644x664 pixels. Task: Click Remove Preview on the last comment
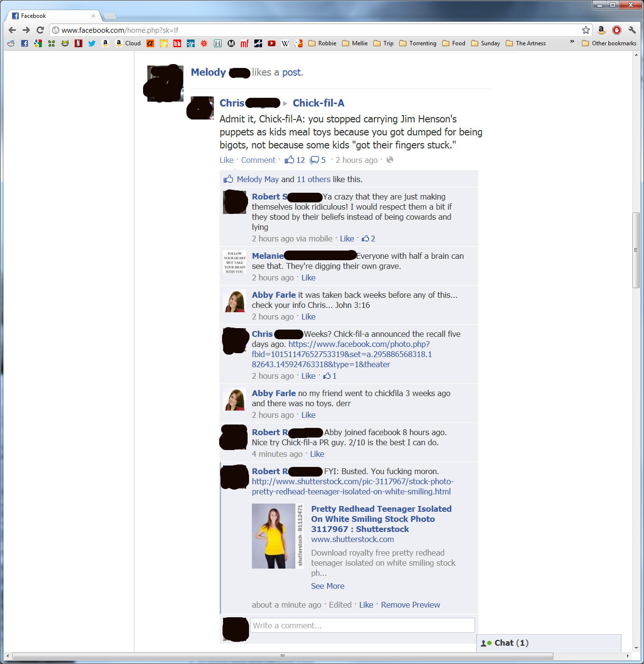[410, 605]
